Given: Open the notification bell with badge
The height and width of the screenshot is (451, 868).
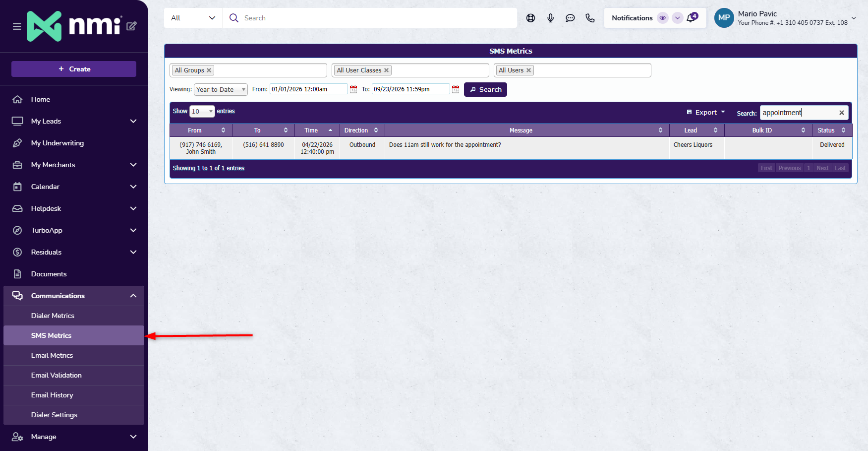Looking at the screenshot, I should click(x=692, y=18).
